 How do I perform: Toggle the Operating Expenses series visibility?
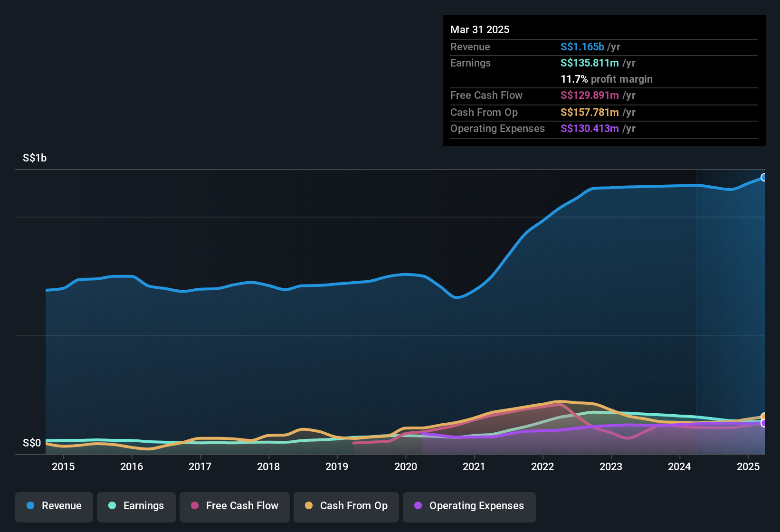(469, 507)
